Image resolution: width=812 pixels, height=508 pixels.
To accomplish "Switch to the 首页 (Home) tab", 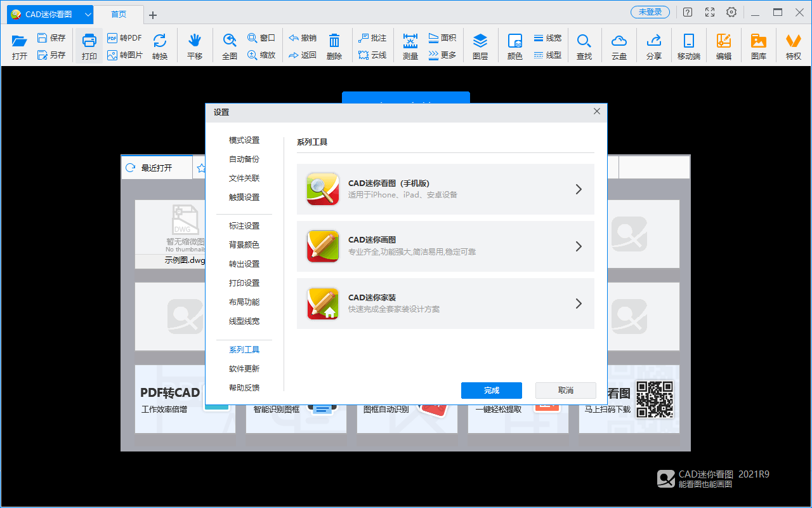I will pyautogui.click(x=119, y=15).
